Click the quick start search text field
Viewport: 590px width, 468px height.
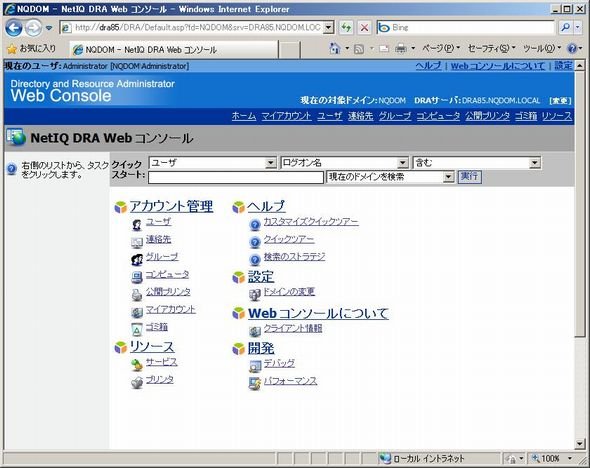236,178
